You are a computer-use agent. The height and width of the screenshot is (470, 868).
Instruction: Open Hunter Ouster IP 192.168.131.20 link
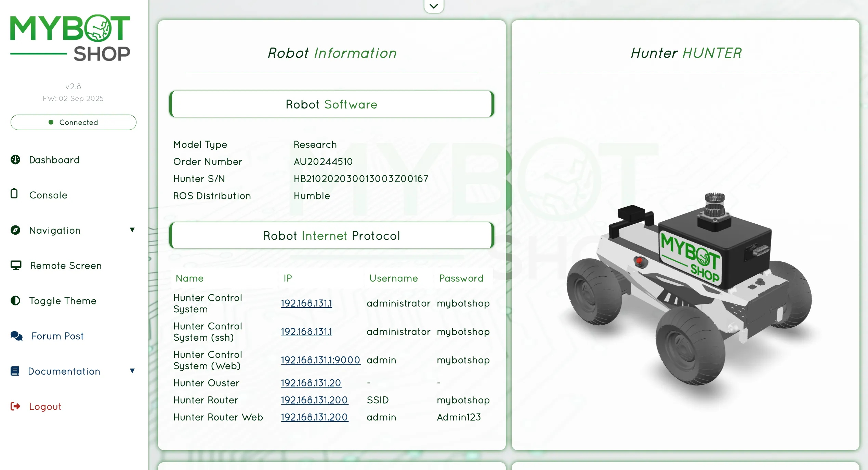click(311, 383)
